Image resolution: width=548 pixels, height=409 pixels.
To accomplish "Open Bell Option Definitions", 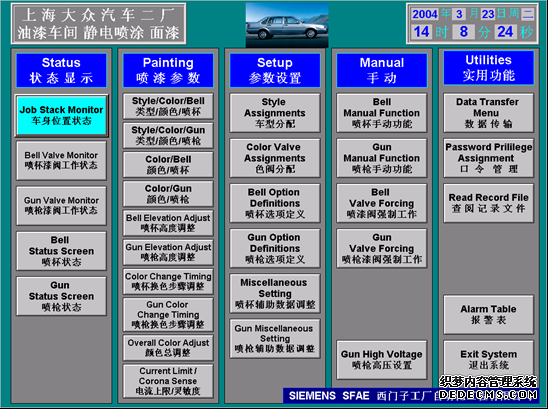I will point(275,203).
